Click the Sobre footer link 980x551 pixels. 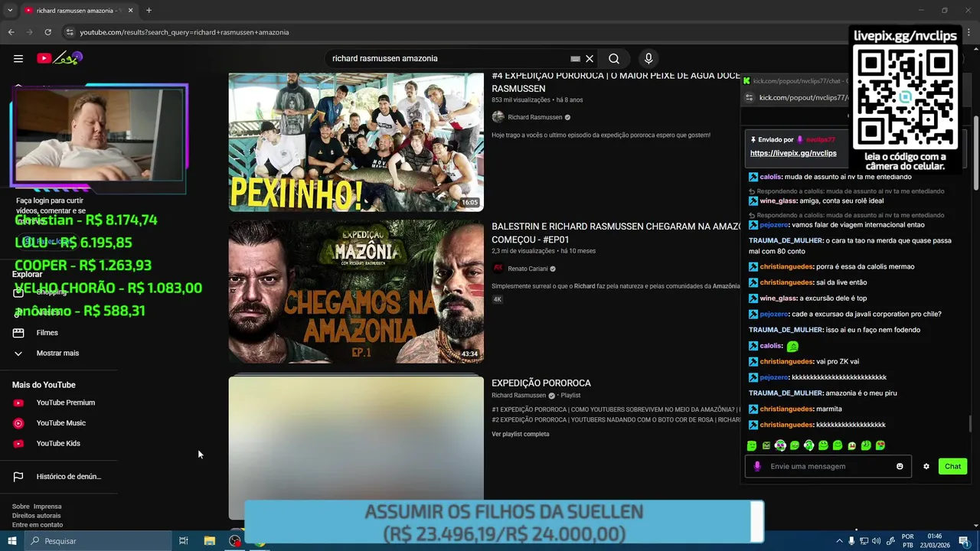coord(21,507)
